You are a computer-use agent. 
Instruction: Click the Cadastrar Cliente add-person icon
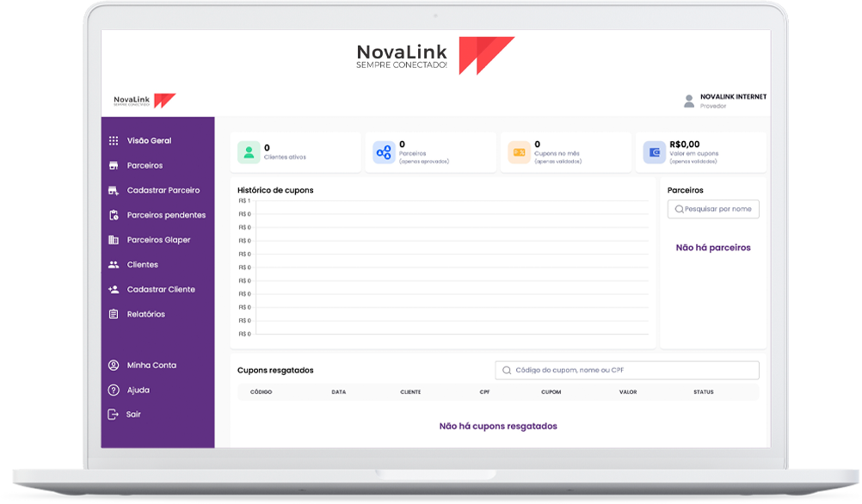point(114,290)
